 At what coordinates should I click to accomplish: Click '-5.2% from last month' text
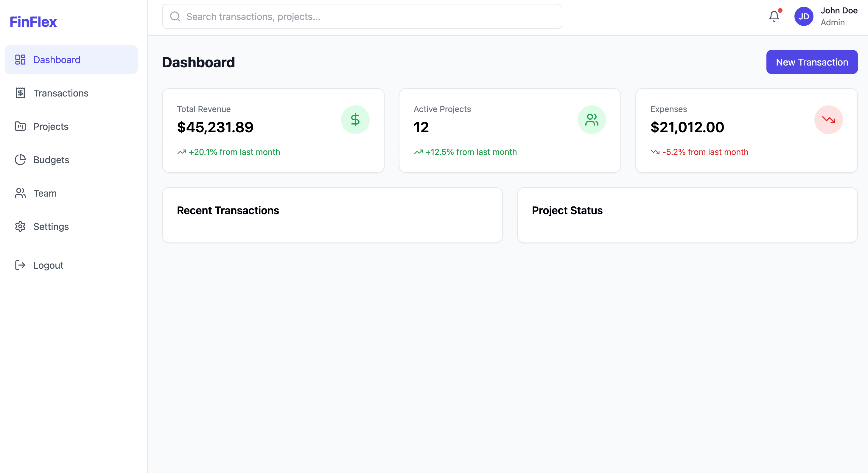pos(705,152)
